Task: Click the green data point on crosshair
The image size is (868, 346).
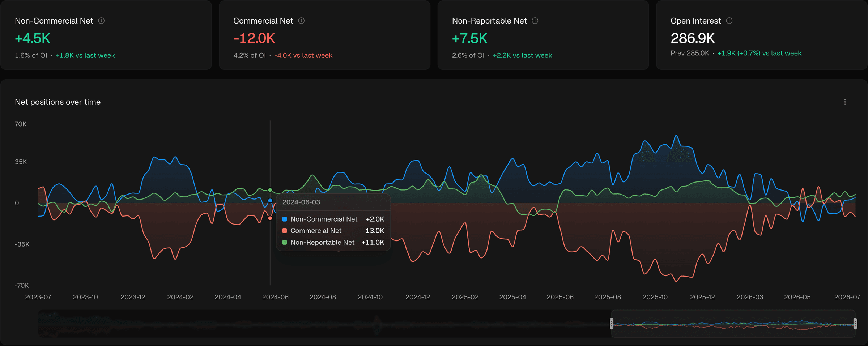Action: tap(270, 190)
